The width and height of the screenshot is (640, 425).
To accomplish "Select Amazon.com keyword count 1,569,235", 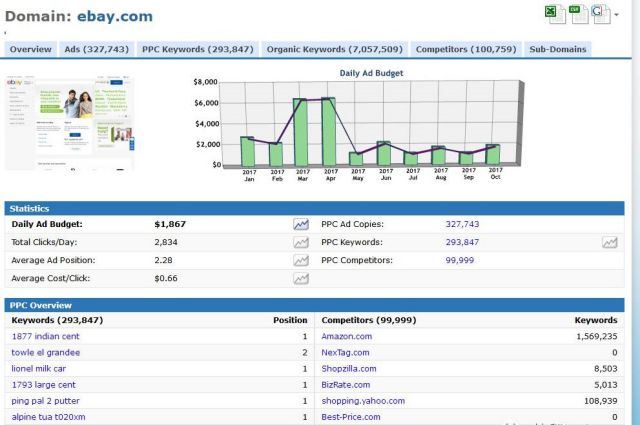I will pos(596,336).
